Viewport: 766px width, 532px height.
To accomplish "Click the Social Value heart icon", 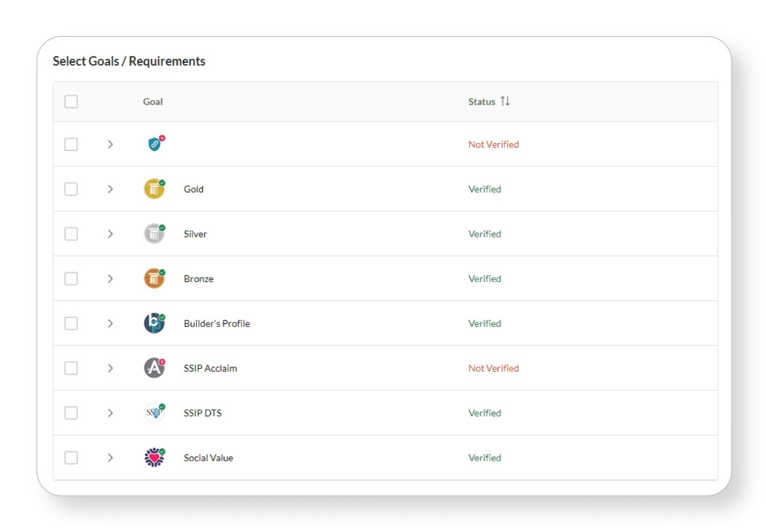I will (x=154, y=457).
